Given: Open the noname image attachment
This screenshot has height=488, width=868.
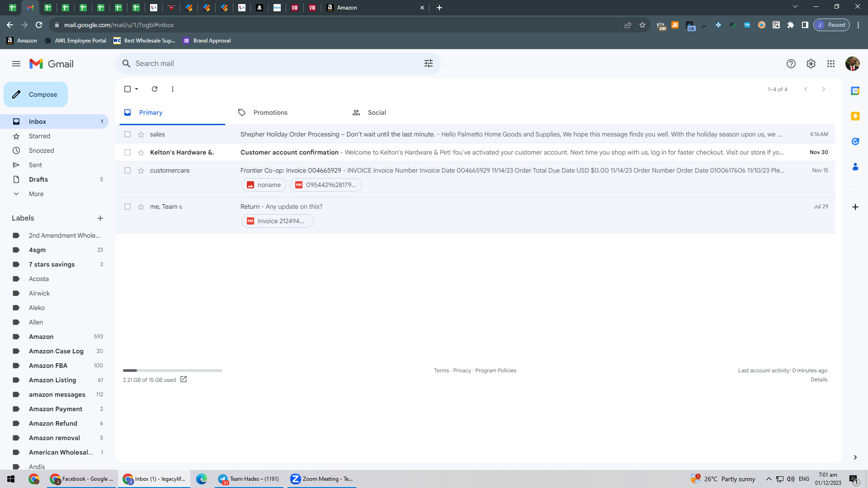Looking at the screenshot, I should (x=264, y=185).
